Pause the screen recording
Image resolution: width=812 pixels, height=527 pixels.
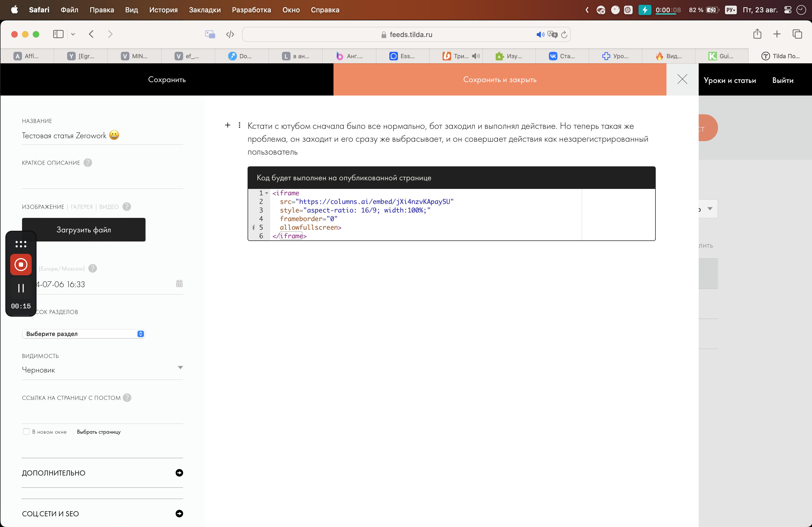pos(21,288)
